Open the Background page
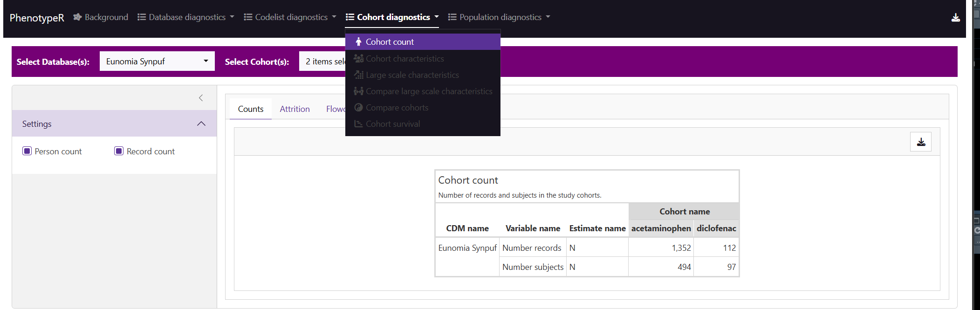This screenshot has height=310, width=980. click(x=101, y=17)
